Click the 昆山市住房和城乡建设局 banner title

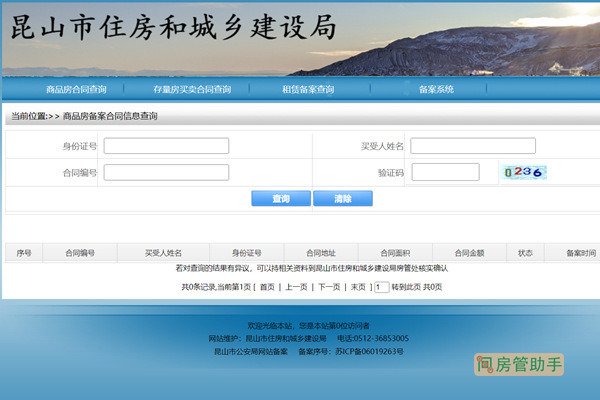coord(174,27)
